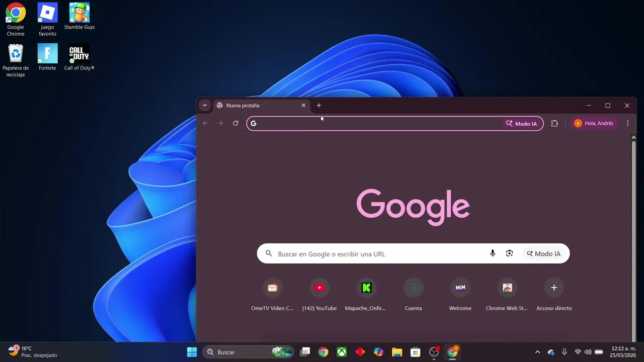Open Microsoft Store from taskbar

pyautogui.click(x=415, y=352)
